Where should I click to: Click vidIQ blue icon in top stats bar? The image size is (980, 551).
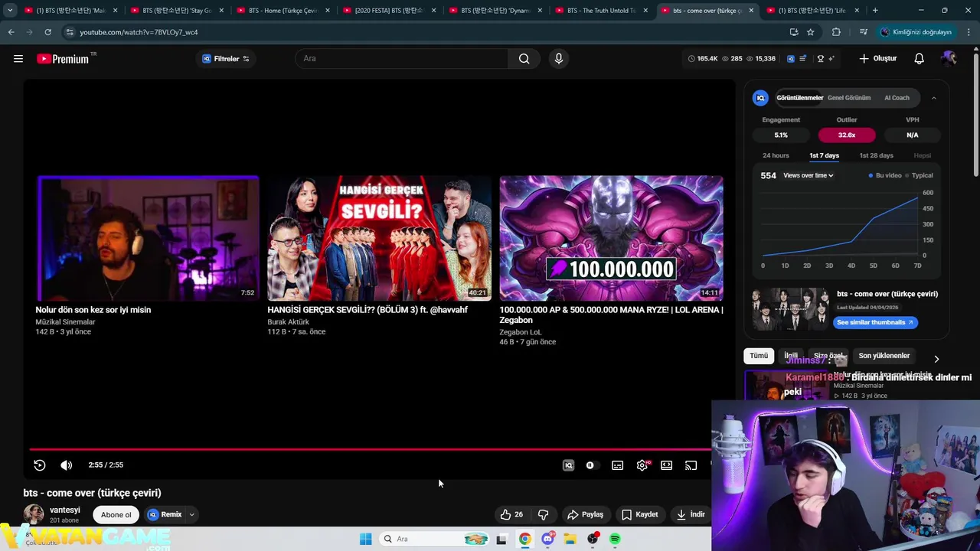click(791, 59)
